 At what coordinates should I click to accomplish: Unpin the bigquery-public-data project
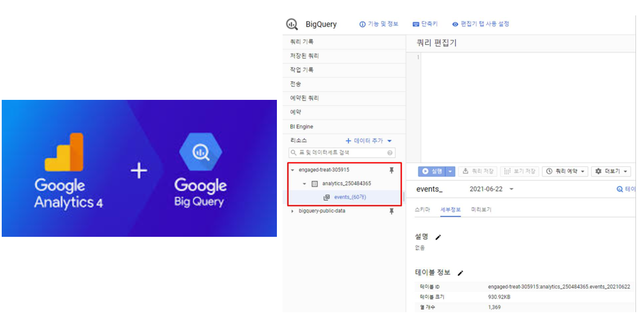coord(392,211)
